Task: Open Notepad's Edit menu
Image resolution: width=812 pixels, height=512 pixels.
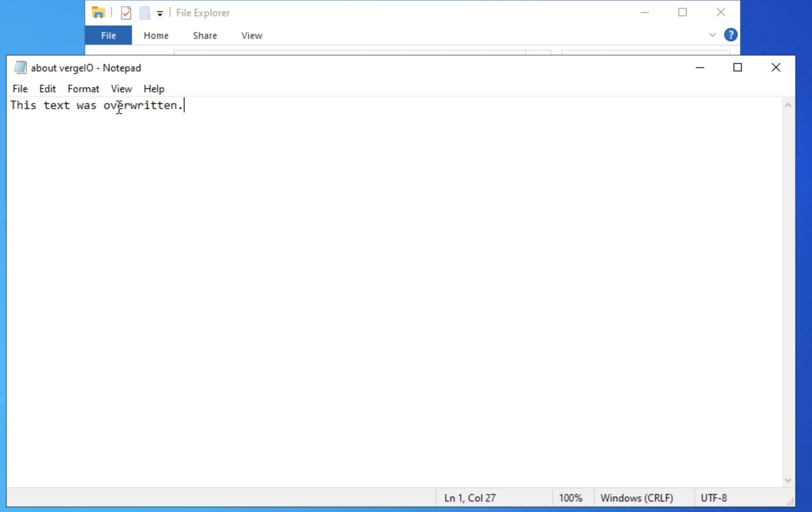Action: pos(47,89)
